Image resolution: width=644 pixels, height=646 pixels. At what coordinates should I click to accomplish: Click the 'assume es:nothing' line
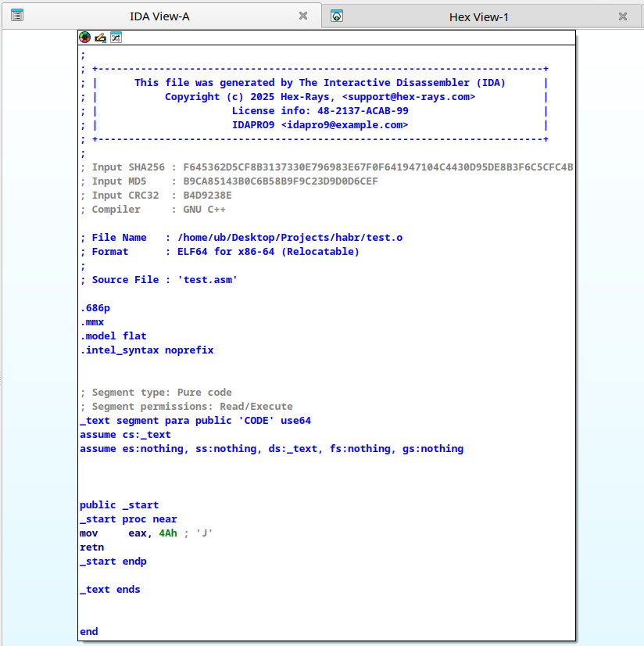click(x=271, y=449)
